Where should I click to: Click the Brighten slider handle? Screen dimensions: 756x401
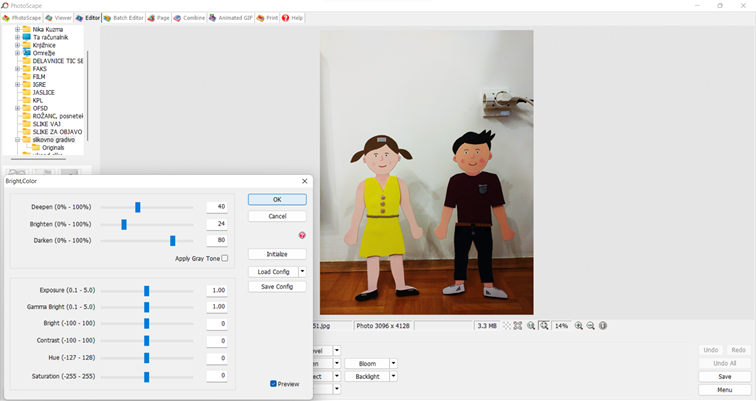point(124,224)
